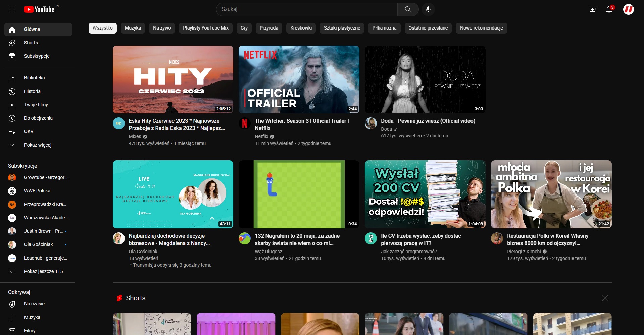The width and height of the screenshot is (644, 335).
Task: Open WWF Polska subscription channel
Action: pyautogui.click(x=38, y=191)
